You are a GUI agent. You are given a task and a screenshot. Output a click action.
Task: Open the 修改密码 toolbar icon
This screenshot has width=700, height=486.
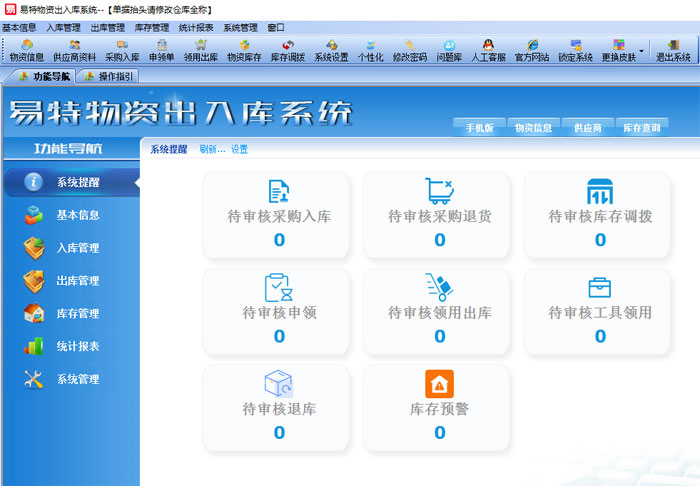[x=410, y=50]
